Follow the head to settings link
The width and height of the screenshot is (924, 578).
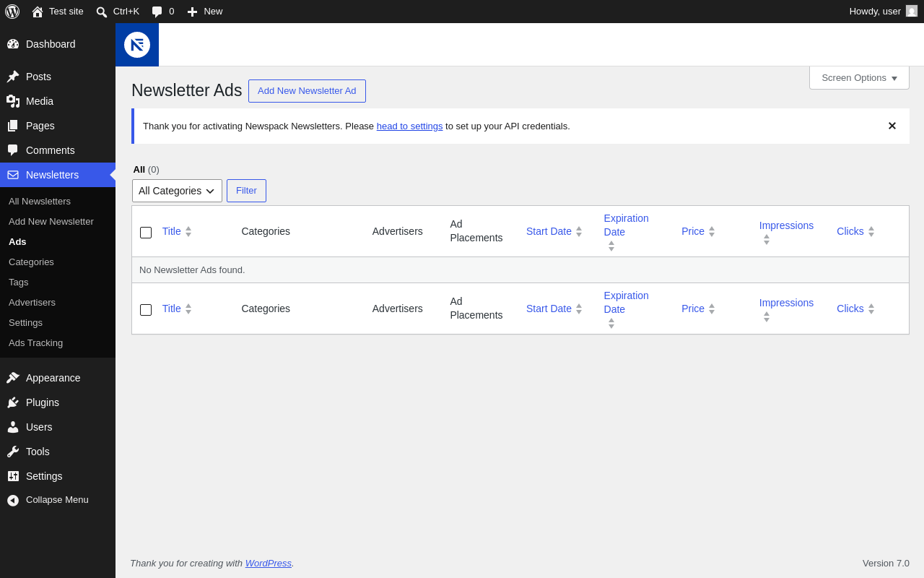[409, 126]
